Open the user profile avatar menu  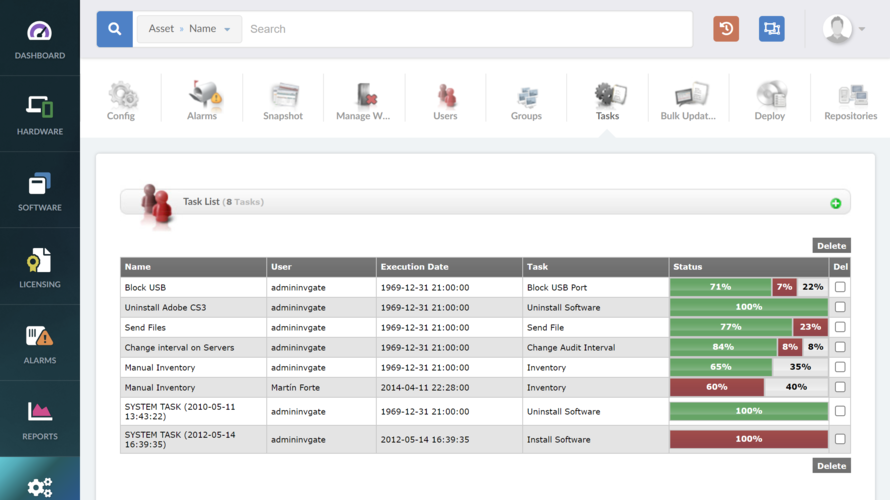click(x=843, y=29)
